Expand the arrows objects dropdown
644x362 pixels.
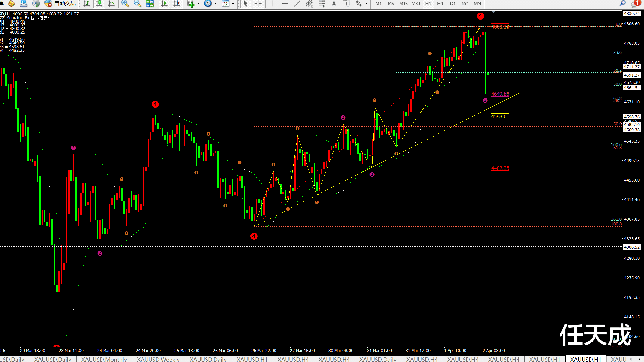tap(366, 4)
